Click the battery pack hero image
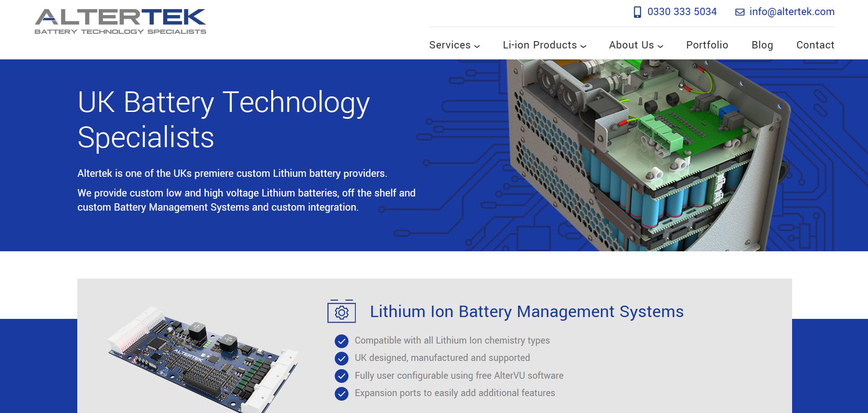Viewport: 868px width, 413px height. (x=649, y=155)
